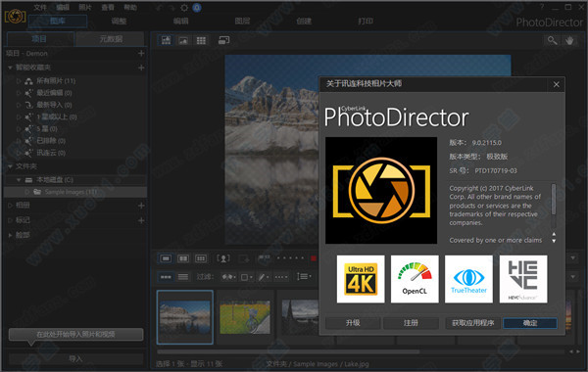Open the pencil edited filter dropdown
Screen dimensions: 588x372
tap(264, 277)
